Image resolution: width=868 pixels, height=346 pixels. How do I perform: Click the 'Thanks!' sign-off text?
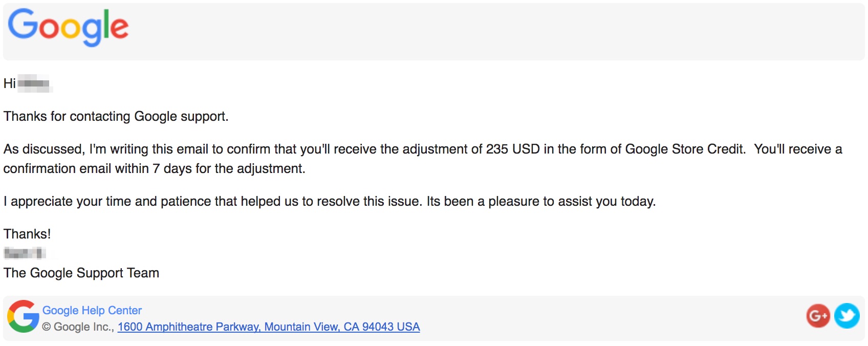tap(27, 234)
